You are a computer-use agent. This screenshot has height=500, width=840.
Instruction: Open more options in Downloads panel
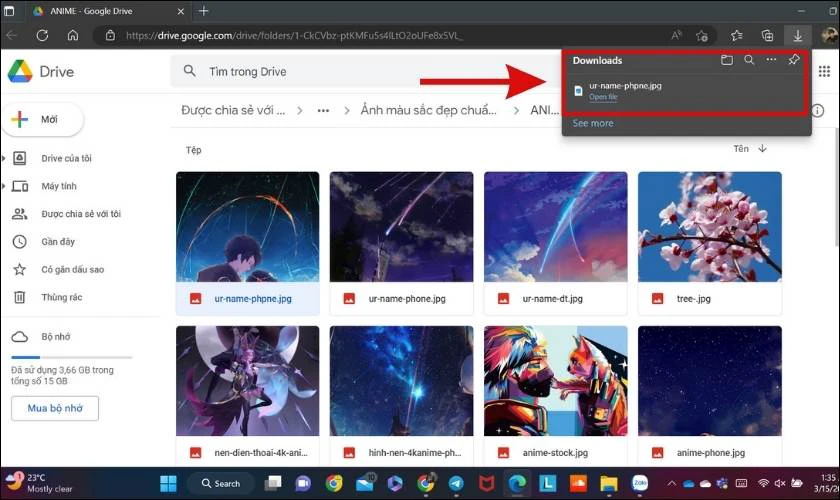click(771, 59)
